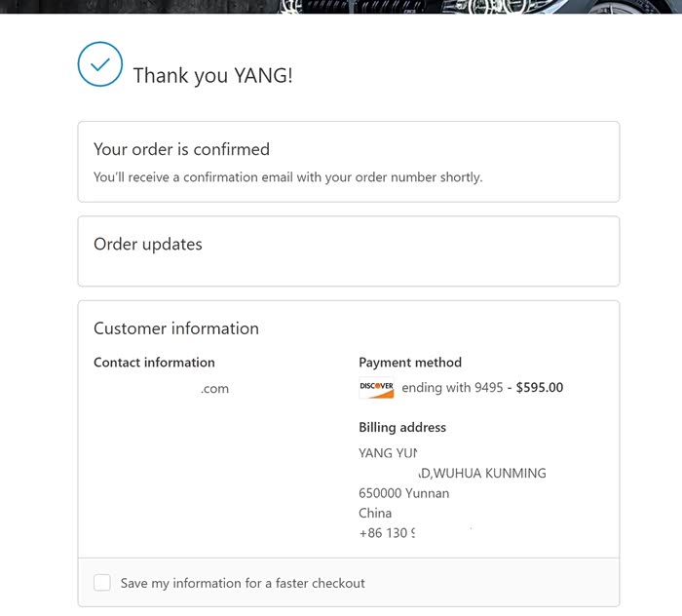Image resolution: width=682 pixels, height=616 pixels.
Task: Click the 'Billing address' label
Action: click(x=402, y=427)
